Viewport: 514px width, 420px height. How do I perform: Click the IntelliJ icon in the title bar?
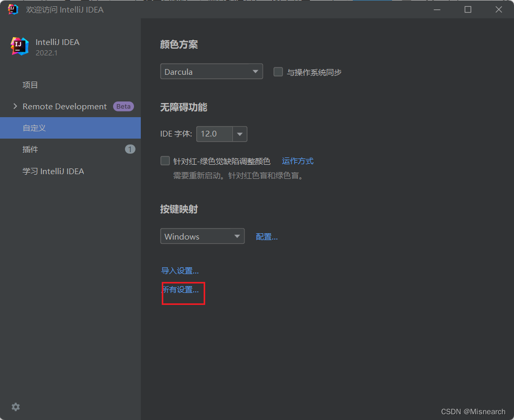(x=13, y=9)
